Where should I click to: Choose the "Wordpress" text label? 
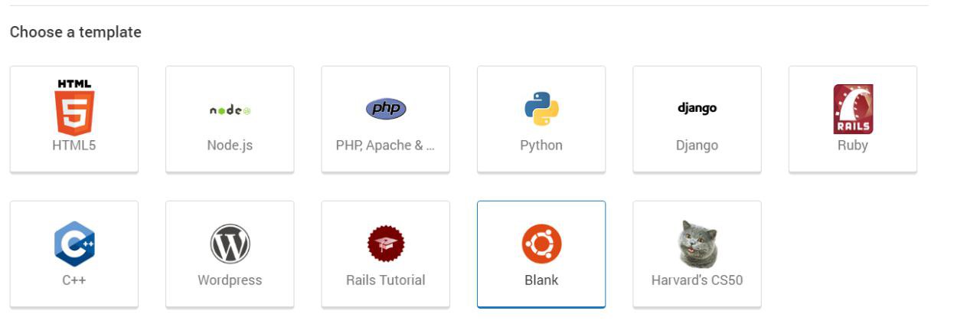[230, 280]
